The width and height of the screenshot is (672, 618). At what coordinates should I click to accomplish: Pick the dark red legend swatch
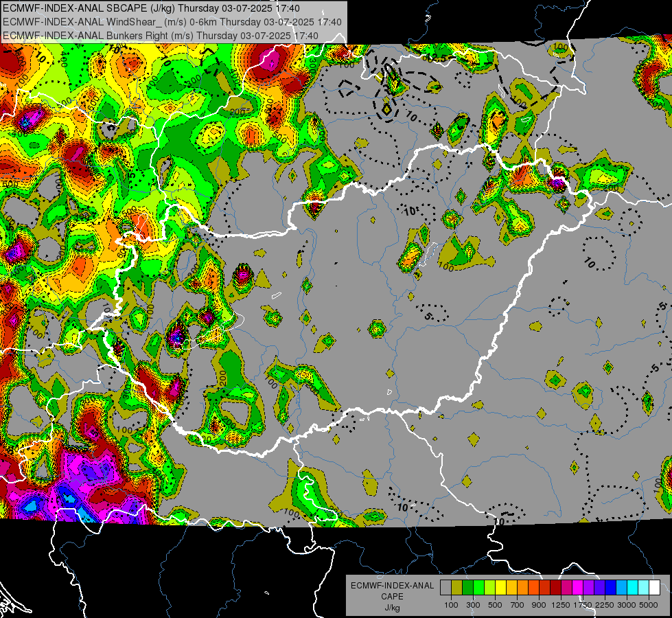555,587
